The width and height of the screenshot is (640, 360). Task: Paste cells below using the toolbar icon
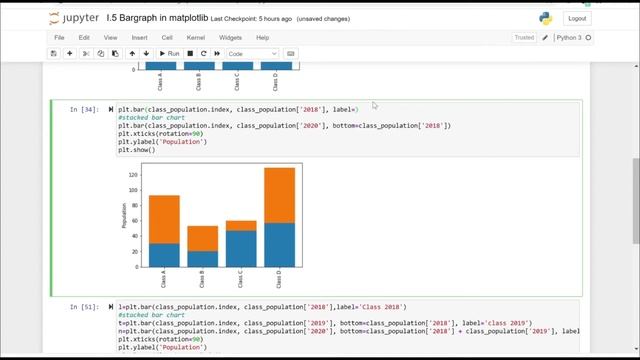[x=115, y=53]
